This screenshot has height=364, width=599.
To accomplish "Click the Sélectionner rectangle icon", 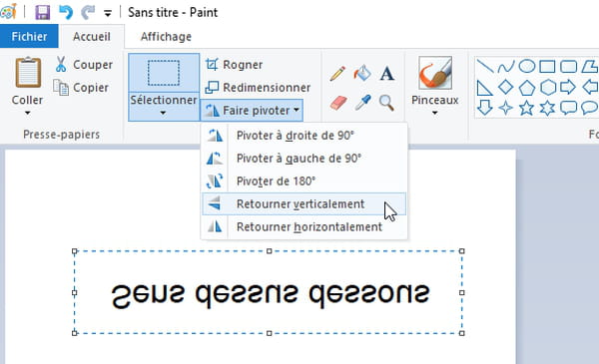I will [x=164, y=73].
